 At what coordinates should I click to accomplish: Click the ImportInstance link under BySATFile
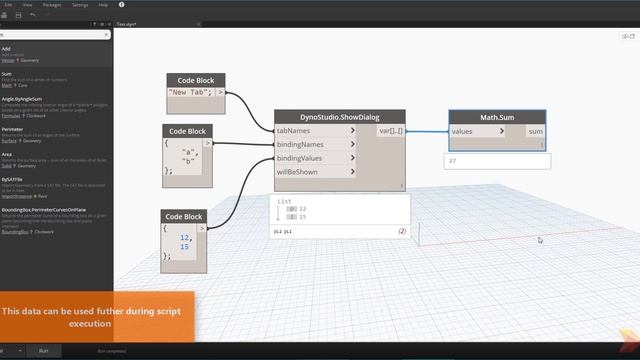pos(16,196)
